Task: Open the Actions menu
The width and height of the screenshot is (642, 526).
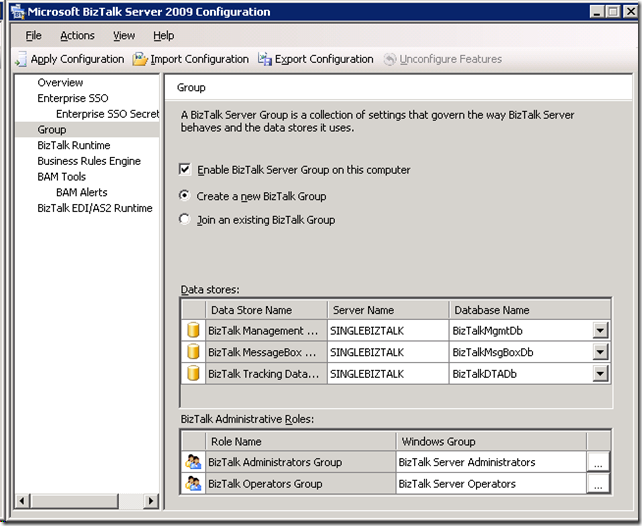Action: point(77,36)
